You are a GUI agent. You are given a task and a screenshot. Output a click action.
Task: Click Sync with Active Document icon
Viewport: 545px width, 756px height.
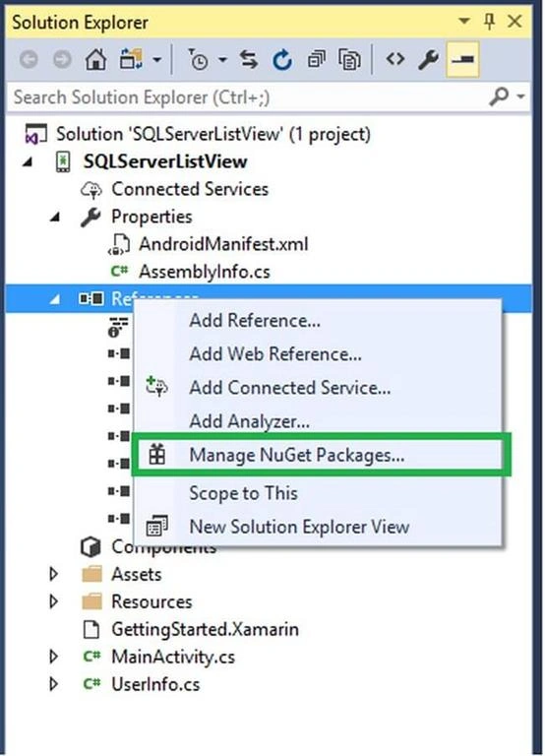(x=249, y=60)
